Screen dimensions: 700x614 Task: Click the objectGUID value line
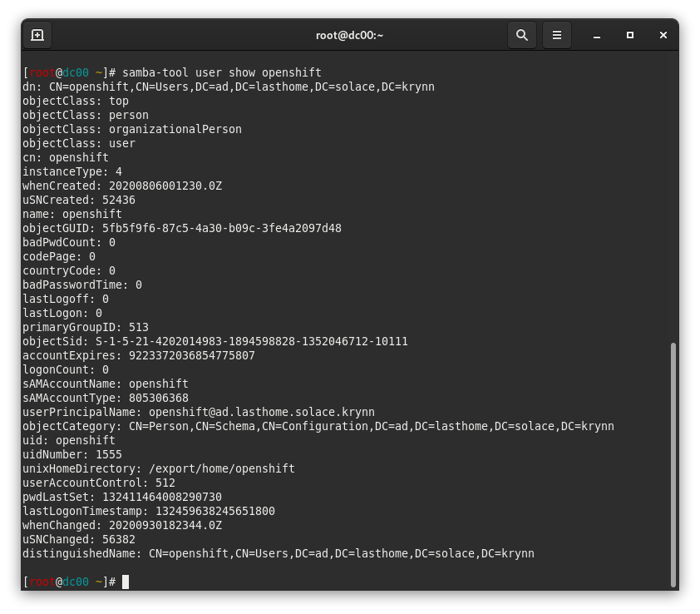tap(181, 228)
